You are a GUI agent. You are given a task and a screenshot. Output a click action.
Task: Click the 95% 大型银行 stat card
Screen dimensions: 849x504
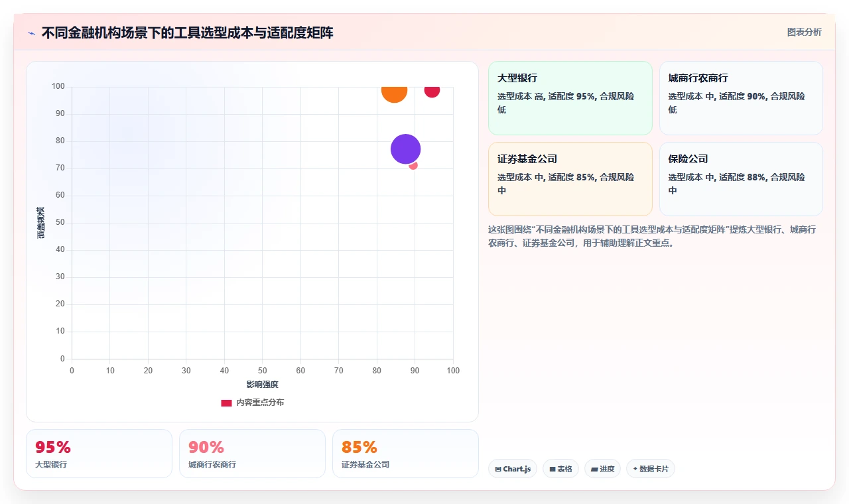tap(99, 454)
